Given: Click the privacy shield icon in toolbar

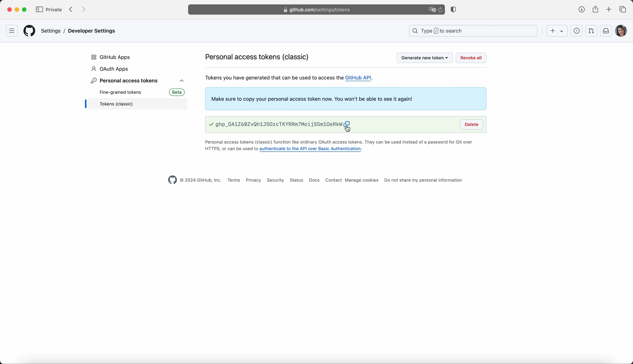Looking at the screenshot, I should 453,10.
